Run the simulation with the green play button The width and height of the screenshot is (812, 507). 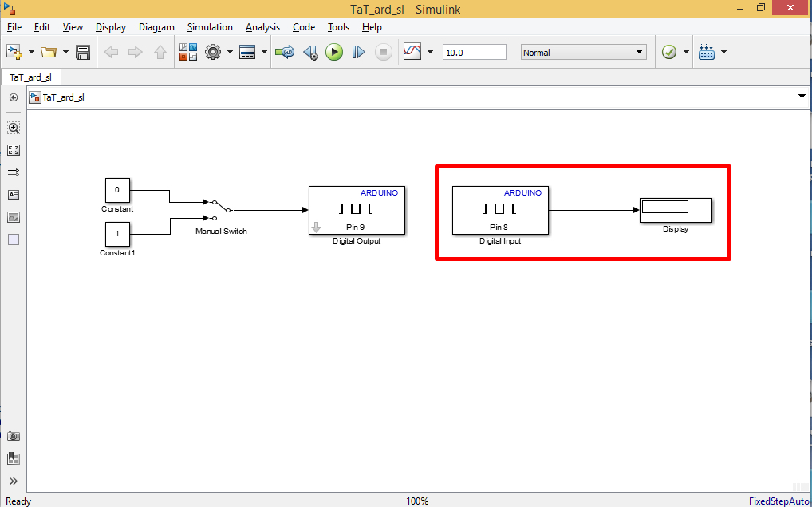(334, 52)
